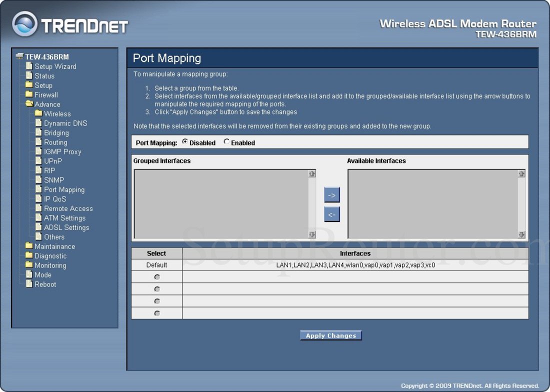Screen dimensions: 550x392
Task: Click inside Grouped Interfaces list box
Action: [x=221, y=204]
